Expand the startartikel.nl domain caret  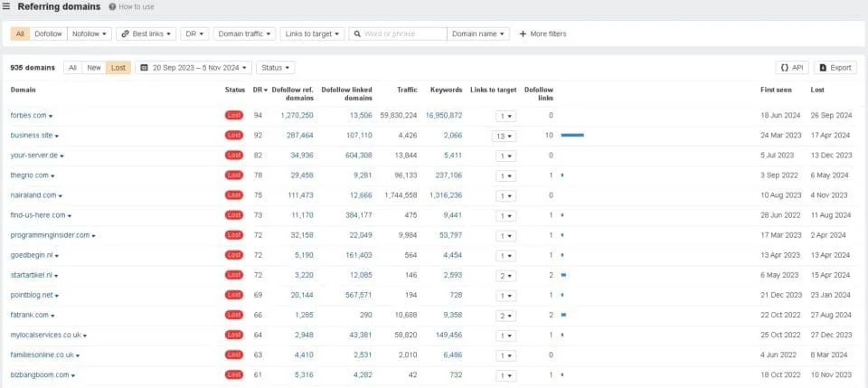click(x=56, y=276)
